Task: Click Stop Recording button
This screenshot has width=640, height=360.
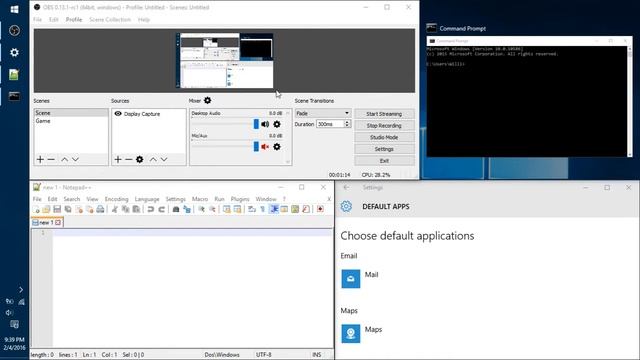Action: coord(384,126)
